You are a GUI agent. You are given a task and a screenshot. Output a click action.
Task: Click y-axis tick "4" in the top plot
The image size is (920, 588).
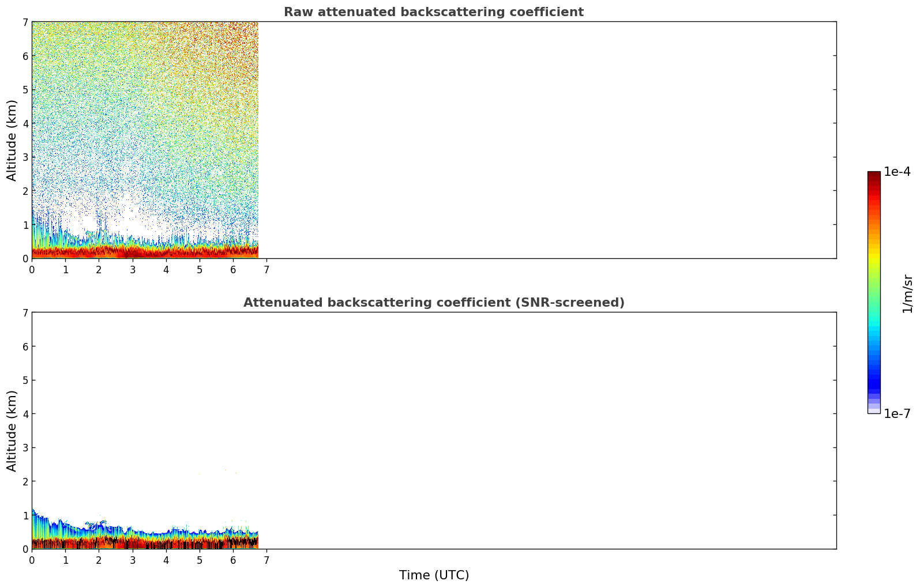pyautogui.click(x=25, y=123)
